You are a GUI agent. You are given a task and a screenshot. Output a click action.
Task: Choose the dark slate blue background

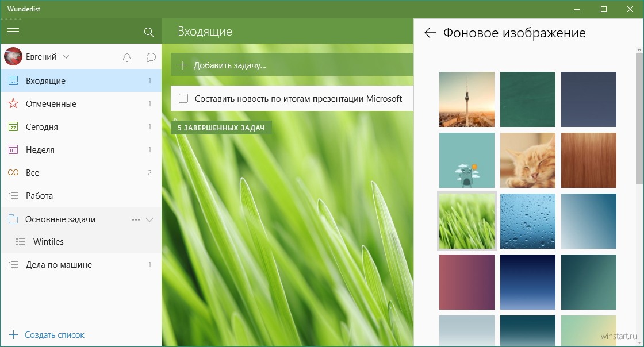(x=589, y=99)
